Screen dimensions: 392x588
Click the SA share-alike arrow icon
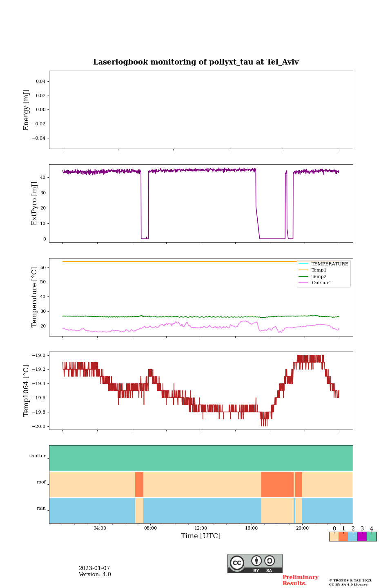click(269, 561)
